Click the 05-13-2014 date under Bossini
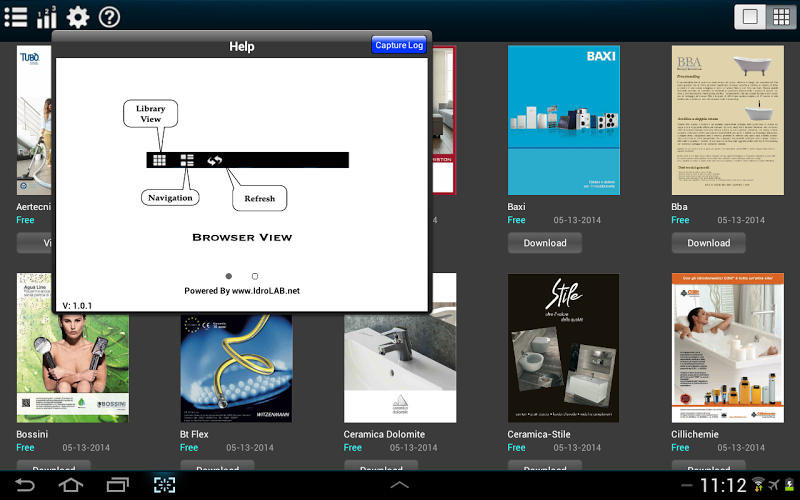 pos(86,447)
